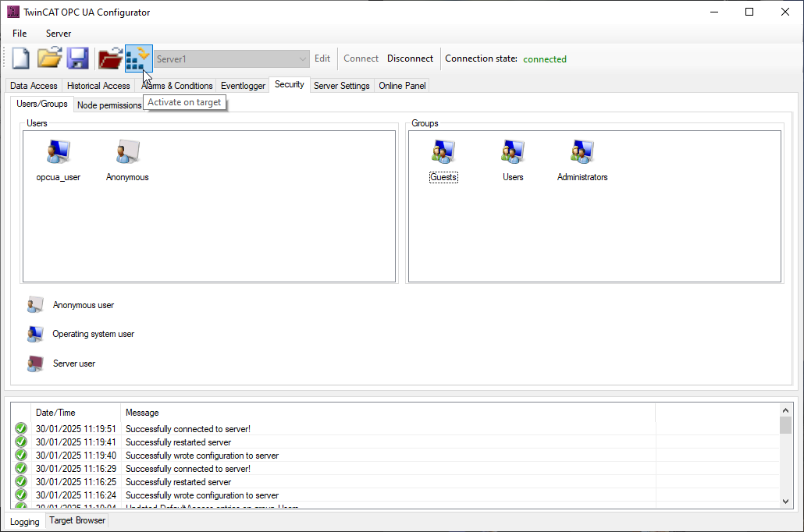Image resolution: width=804 pixels, height=532 pixels.
Task: Click the Save floppy disk icon
Action: click(76, 59)
